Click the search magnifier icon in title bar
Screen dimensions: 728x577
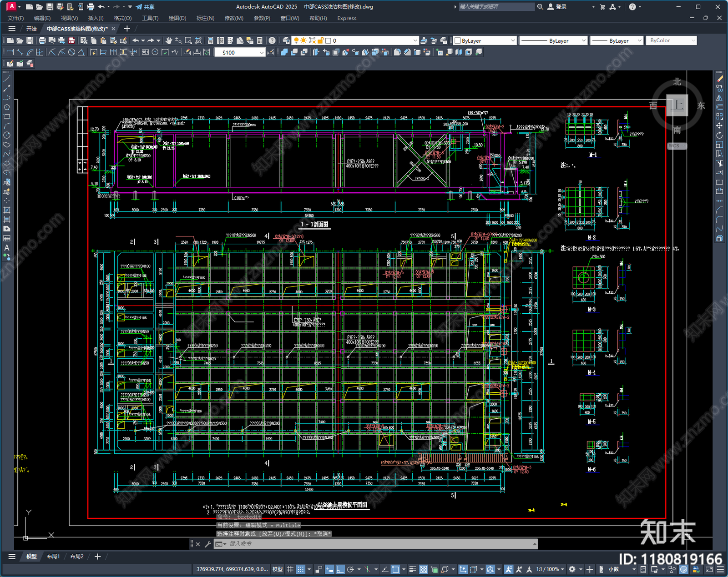click(x=540, y=7)
